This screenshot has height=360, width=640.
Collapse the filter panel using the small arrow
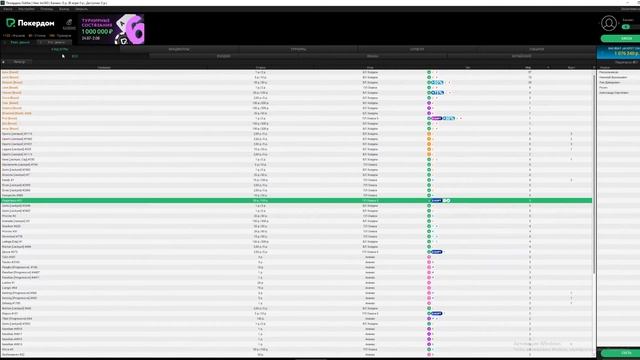coord(3,62)
